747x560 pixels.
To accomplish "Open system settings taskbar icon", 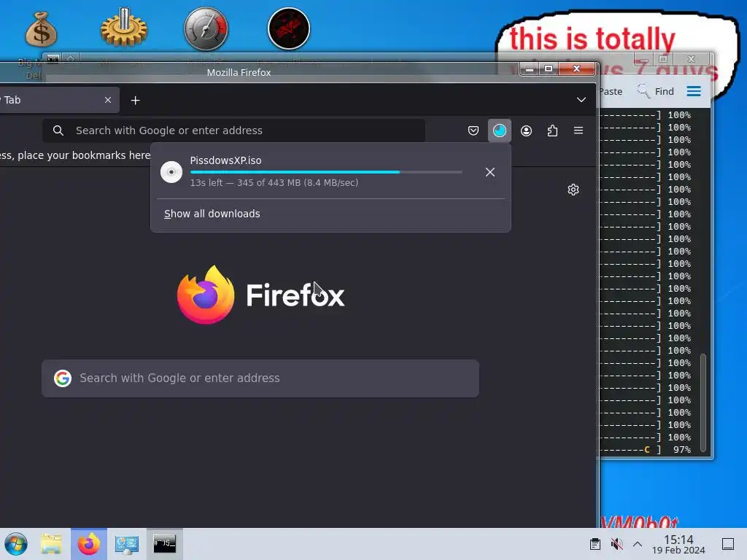I will coord(127,544).
